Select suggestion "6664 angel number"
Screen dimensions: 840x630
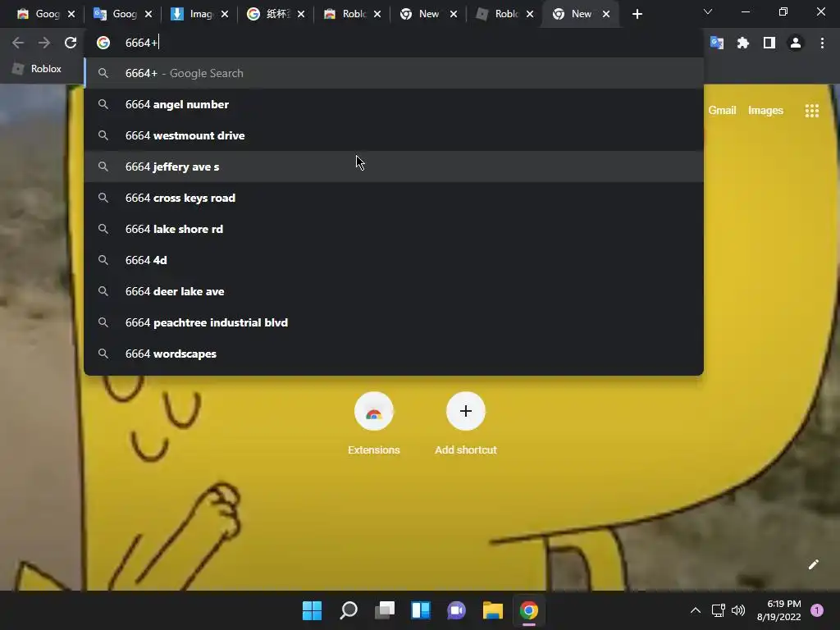394,104
